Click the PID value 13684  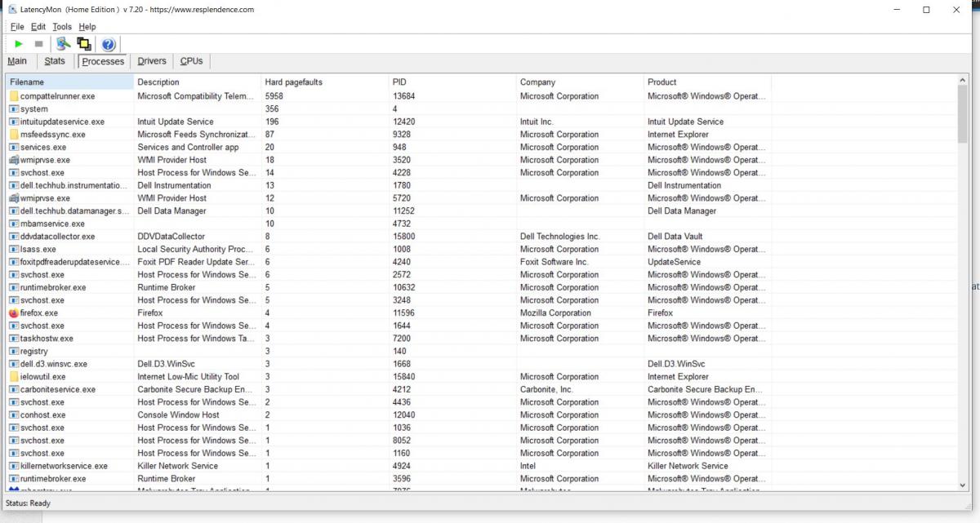[x=404, y=96]
